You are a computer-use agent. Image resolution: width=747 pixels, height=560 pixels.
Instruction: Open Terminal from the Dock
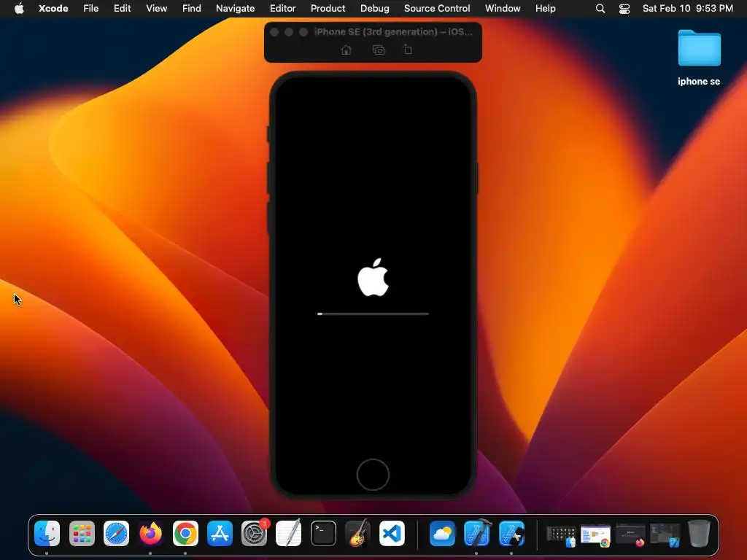coord(323,533)
